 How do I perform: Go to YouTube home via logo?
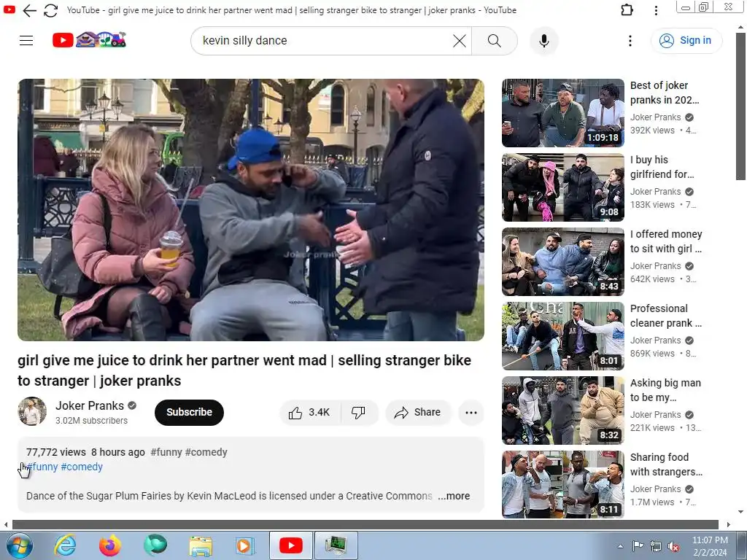coord(89,40)
